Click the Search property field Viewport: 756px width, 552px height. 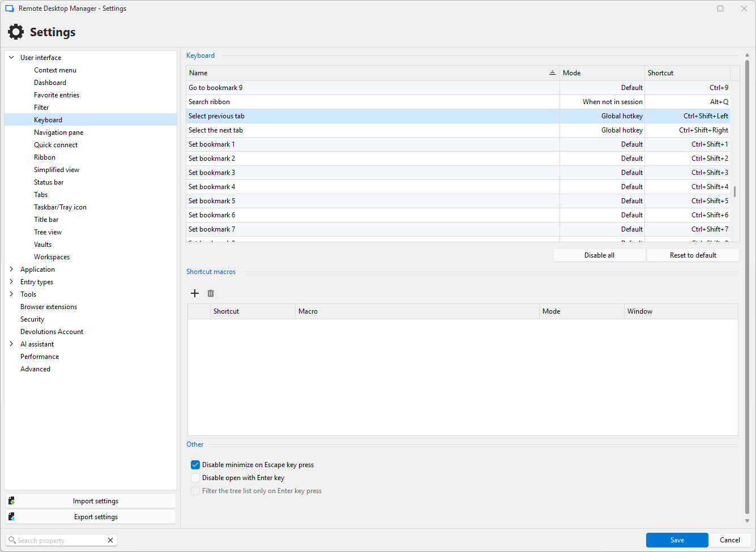(x=61, y=540)
